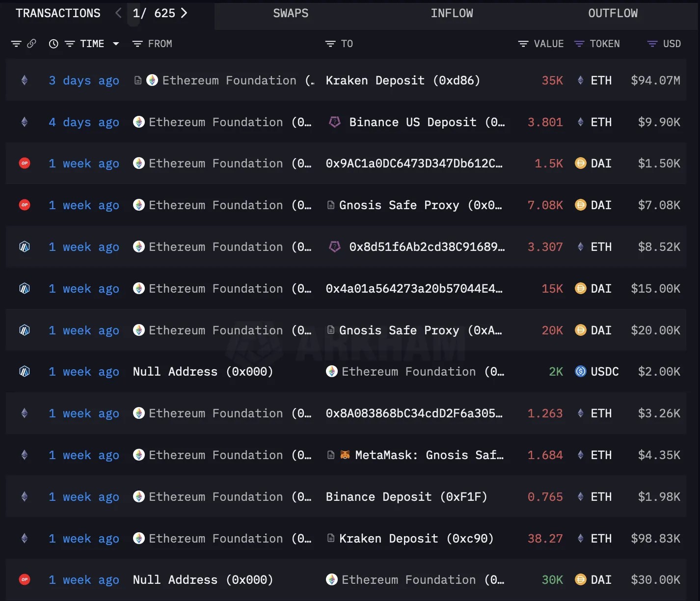Switch to the SWAPS tab
The image size is (700, 601).
coord(291,13)
